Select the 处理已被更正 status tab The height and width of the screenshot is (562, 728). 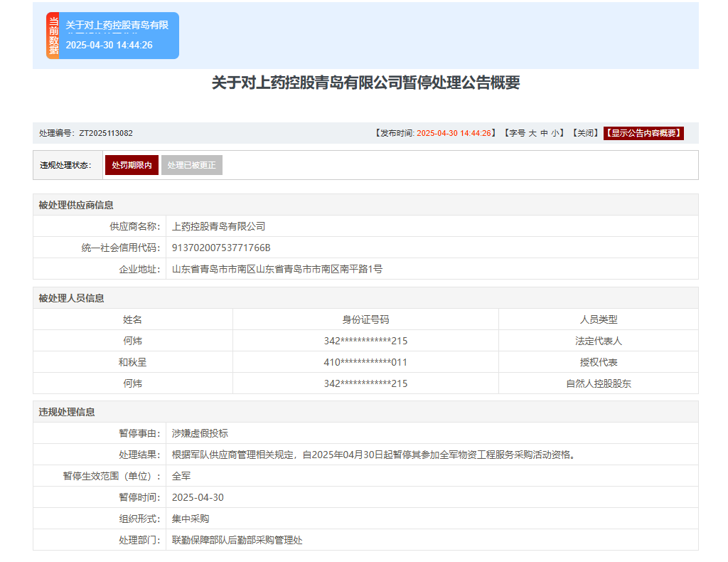click(x=192, y=165)
